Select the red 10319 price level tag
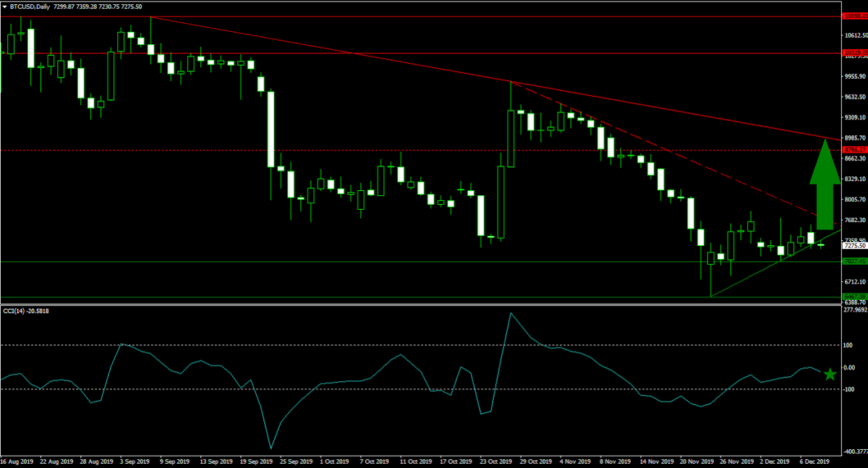Viewport: 868px width, 468px height. coord(855,53)
